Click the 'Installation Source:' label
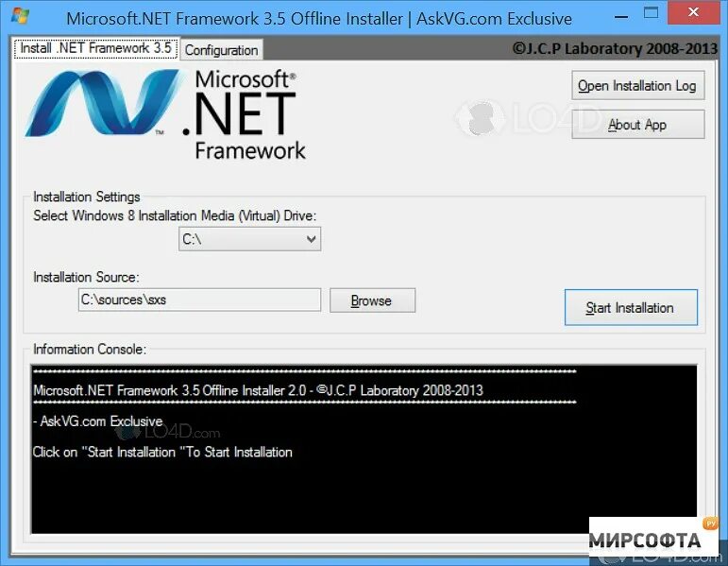This screenshot has width=728, height=566. coord(86,277)
